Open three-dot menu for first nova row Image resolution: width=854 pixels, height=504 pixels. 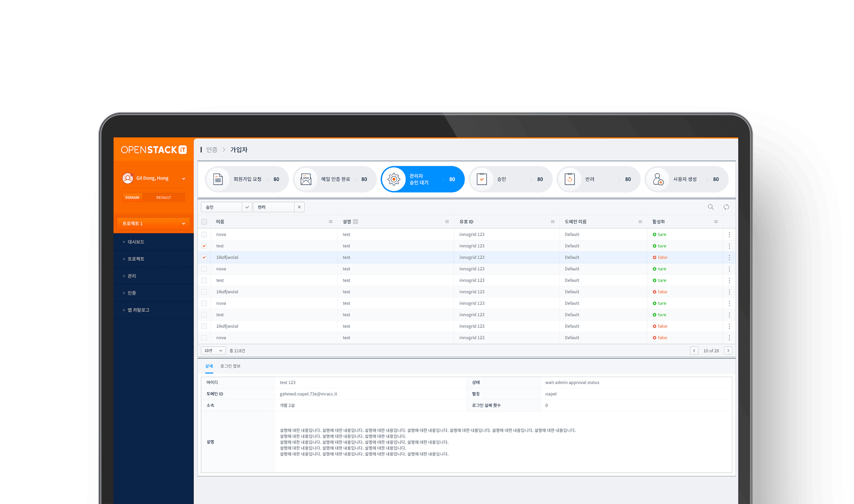coord(729,234)
